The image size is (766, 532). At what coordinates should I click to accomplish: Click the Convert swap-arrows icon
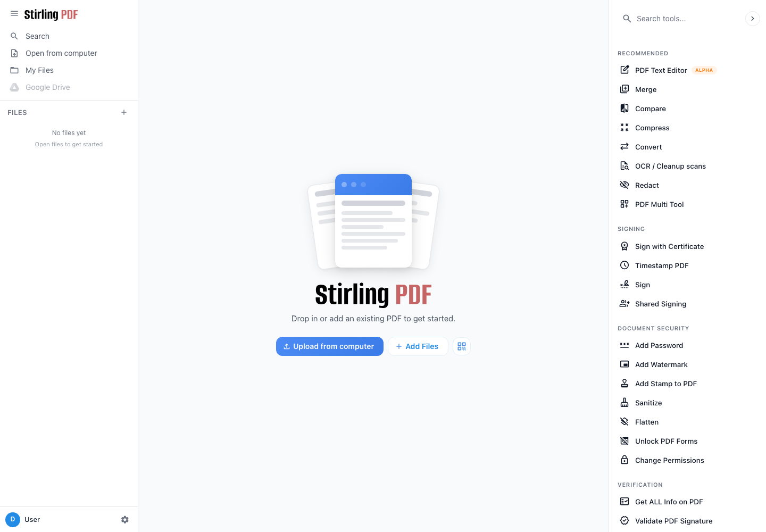625,146
